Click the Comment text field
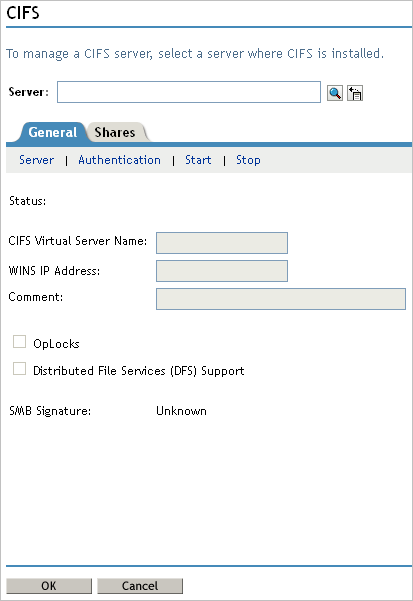This screenshot has width=413, height=601. pos(281,299)
